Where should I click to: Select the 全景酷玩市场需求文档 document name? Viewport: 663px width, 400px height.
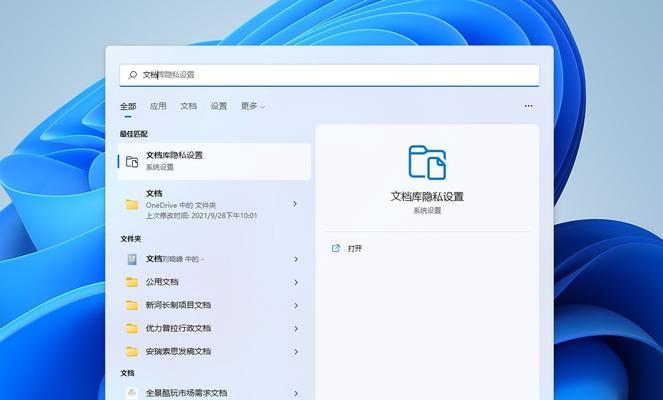(x=186, y=393)
